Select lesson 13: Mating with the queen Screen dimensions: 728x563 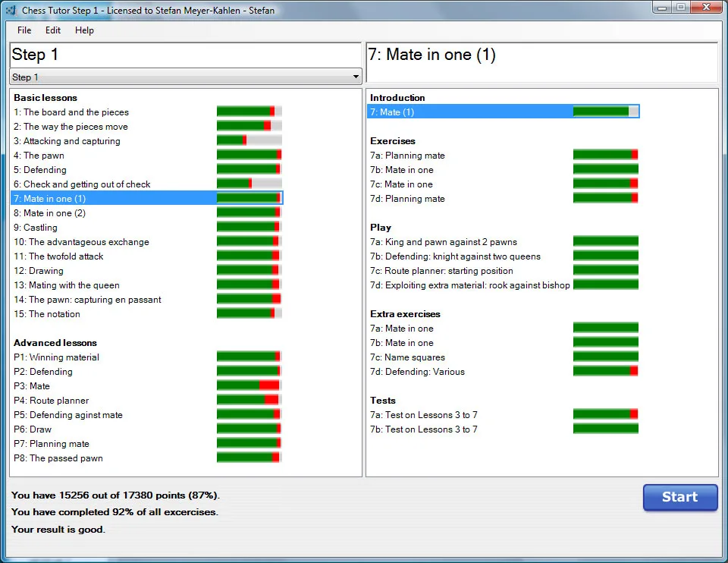coord(67,285)
